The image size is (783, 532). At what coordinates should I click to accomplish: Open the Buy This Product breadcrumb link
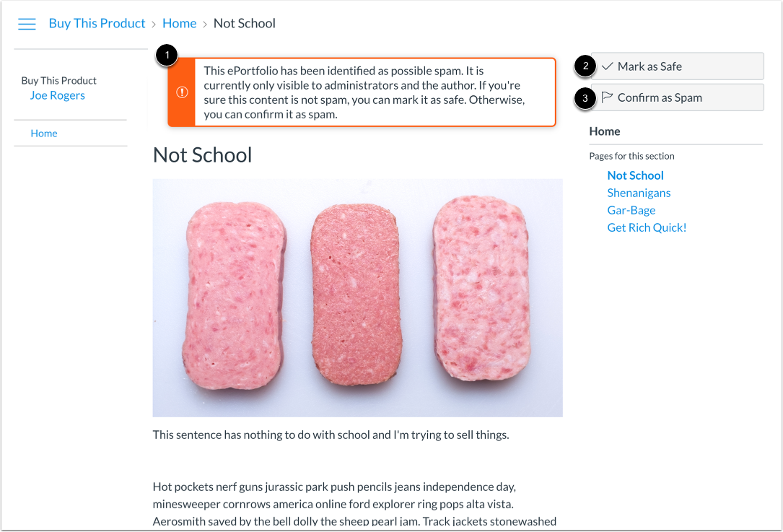pos(97,23)
